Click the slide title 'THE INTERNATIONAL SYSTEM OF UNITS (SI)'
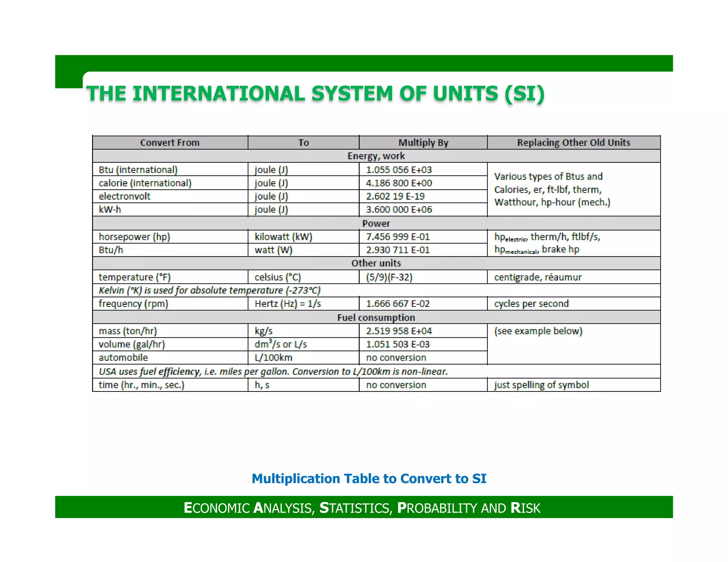The width and height of the screenshot is (728, 562). pyautogui.click(x=315, y=94)
